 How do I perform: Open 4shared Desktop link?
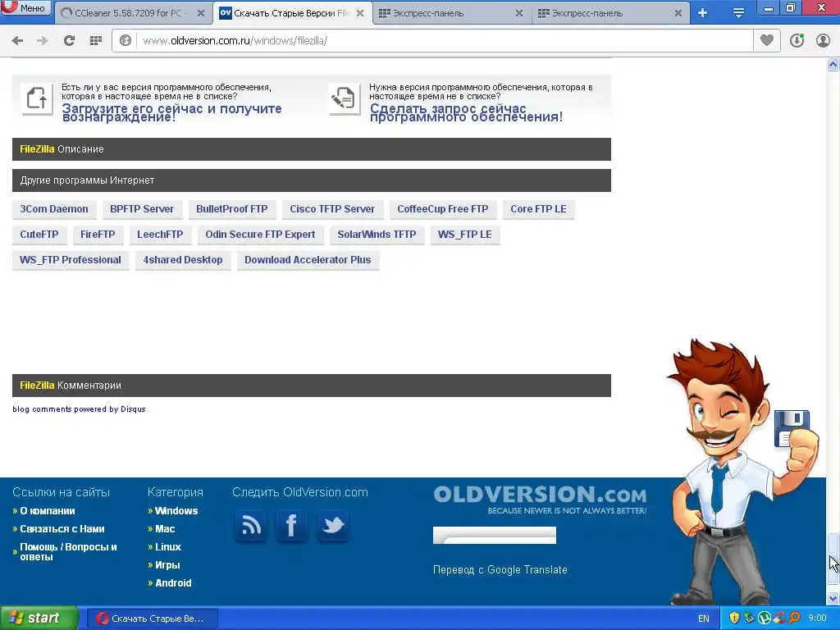[183, 260]
